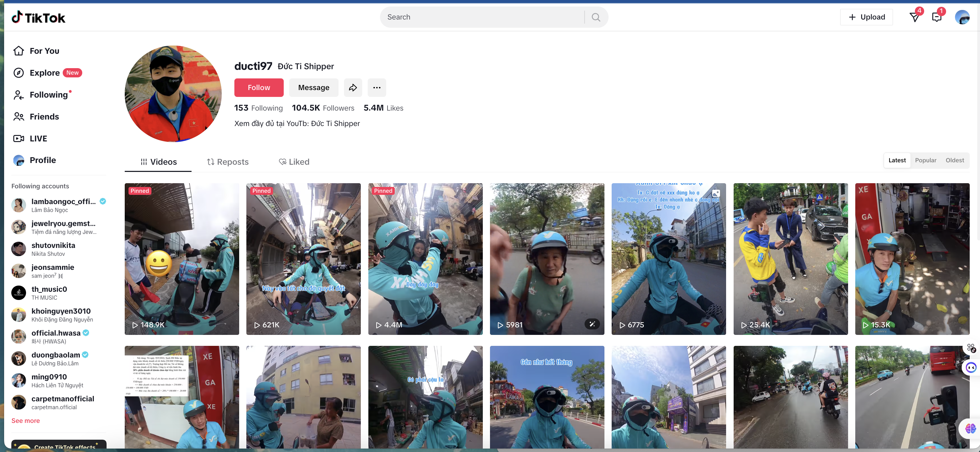This screenshot has height=452, width=980.
Task: Open the share profile arrow icon
Action: (x=353, y=87)
